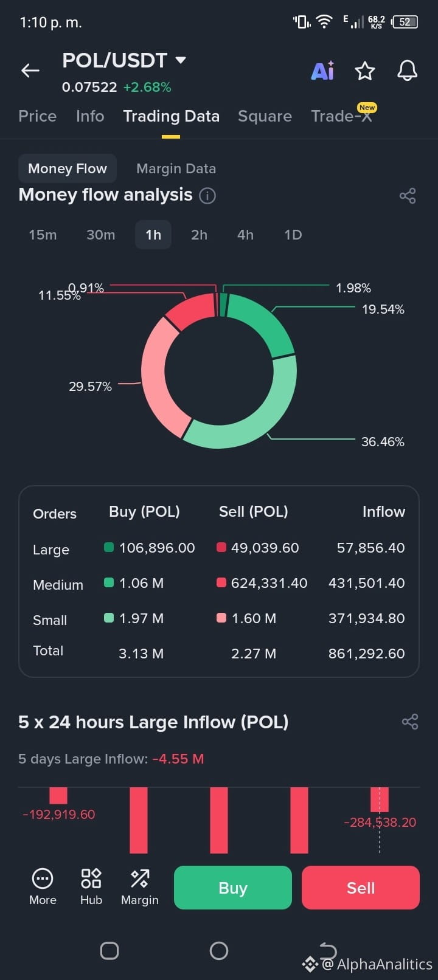Tap the red Sell button
This screenshot has height=980, width=438.
click(361, 888)
